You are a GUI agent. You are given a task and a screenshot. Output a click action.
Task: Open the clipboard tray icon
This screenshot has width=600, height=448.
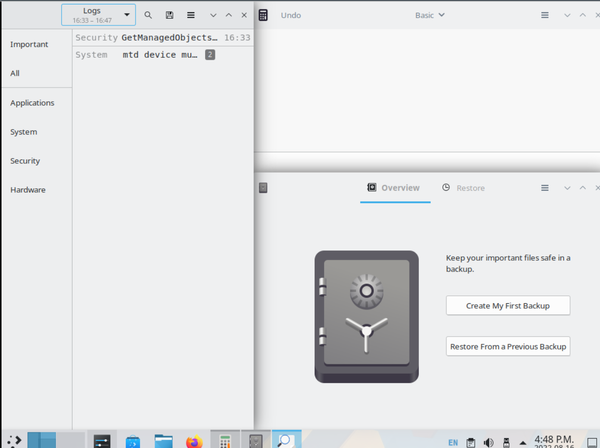[x=471, y=443]
